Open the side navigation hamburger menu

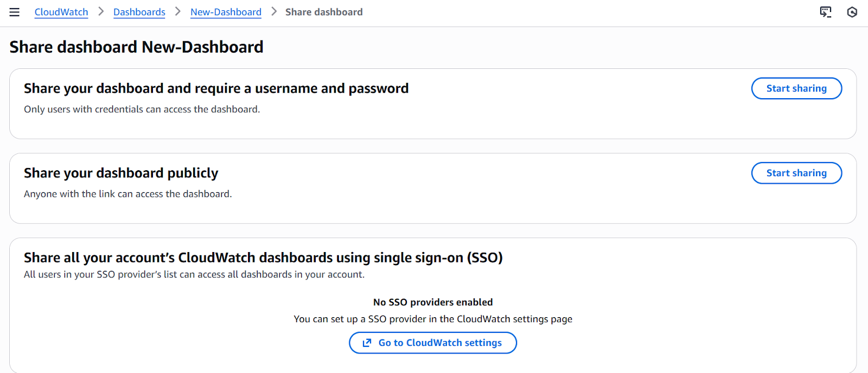coord(15,12)
